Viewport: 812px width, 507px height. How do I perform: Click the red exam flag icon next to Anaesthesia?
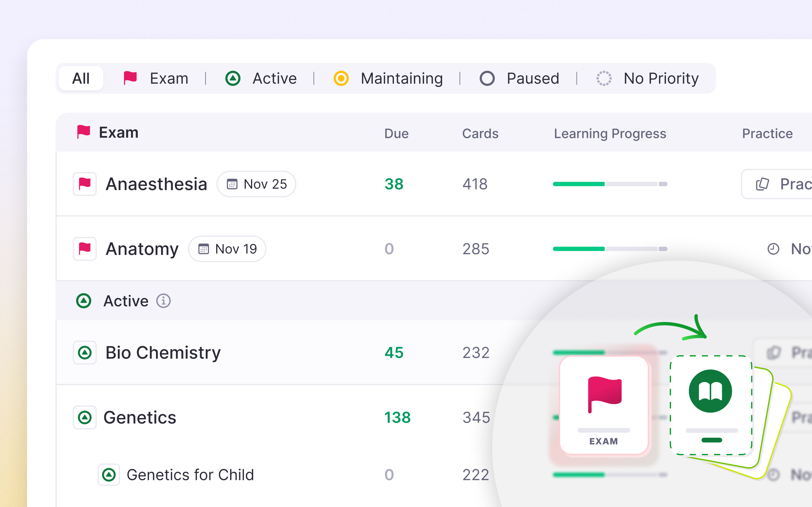point(84,184)
